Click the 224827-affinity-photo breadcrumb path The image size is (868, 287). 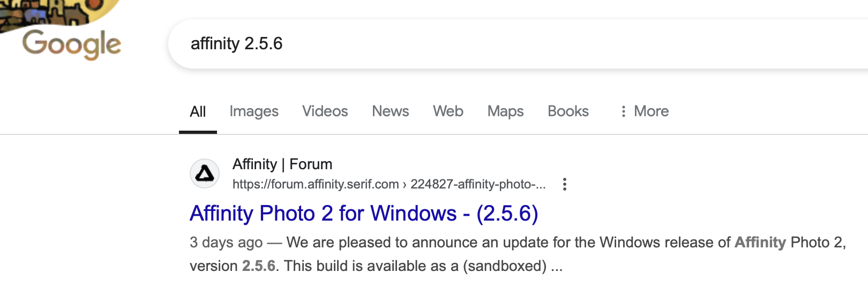[478, 184]
